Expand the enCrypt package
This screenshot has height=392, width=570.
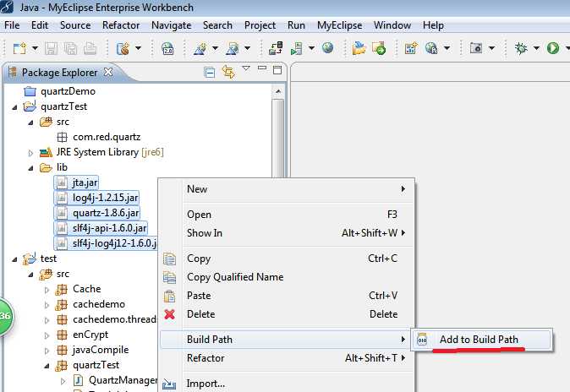pyautogui.click(x=47, y=335)
